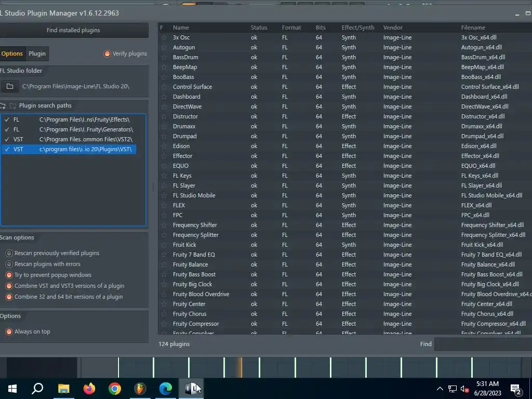Open network status tray icon

pyautogui.click(x=453, y=389)
